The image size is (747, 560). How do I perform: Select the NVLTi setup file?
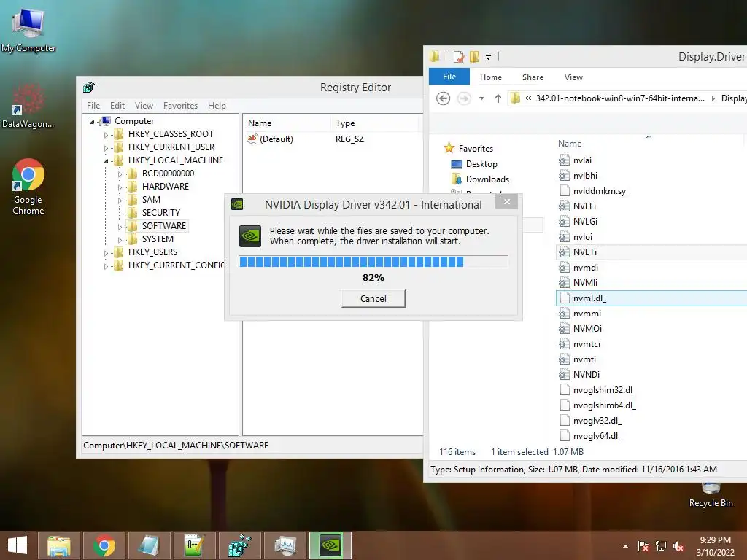[x=584, y=252]
